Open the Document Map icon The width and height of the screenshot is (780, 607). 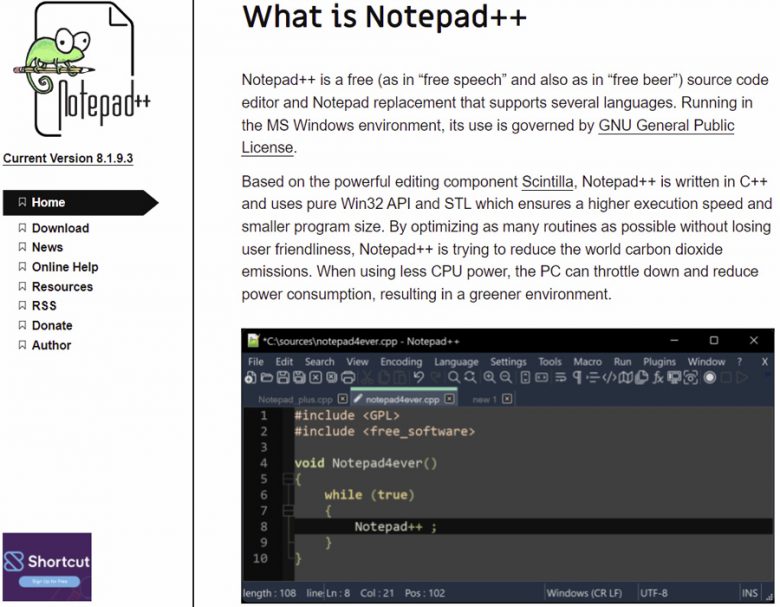coord(626,377)
